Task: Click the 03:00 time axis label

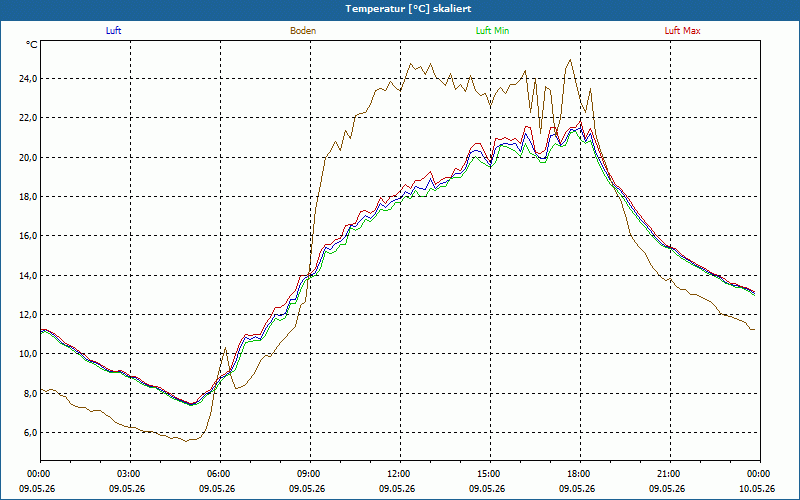Action: tap(131, 474)
